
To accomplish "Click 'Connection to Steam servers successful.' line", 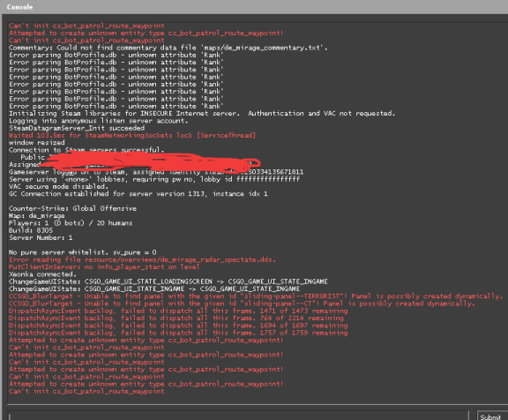I will [x=86, y=150].
